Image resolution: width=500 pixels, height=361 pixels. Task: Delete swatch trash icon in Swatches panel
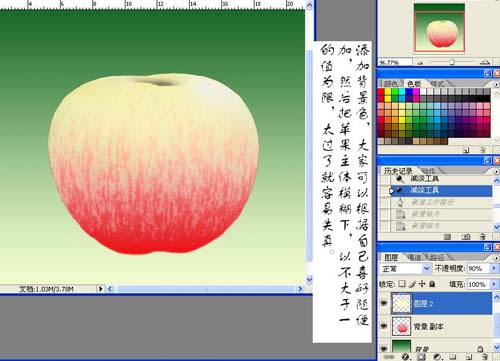482,150
